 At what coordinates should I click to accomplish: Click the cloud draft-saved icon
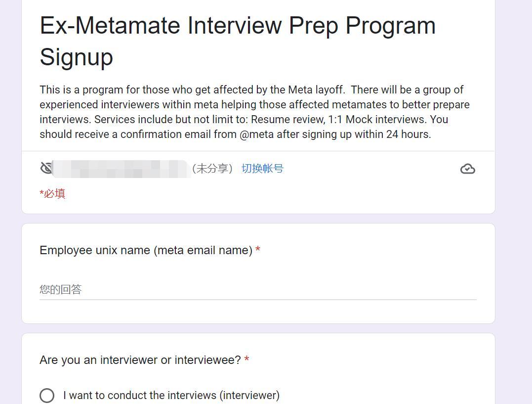pyautogui.click(x=467, y=169)
